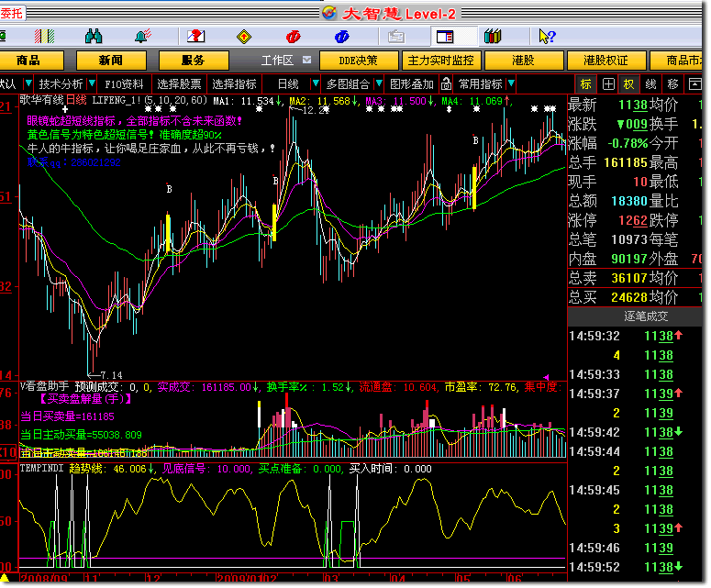Click the Level-2 logo icon in title
The width and height of the screenshot is (711, 588).
pos(329,13)
